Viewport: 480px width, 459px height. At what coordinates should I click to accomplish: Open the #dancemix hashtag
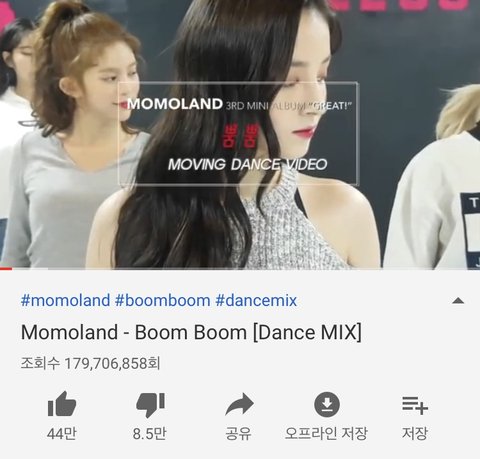(256, 300)
